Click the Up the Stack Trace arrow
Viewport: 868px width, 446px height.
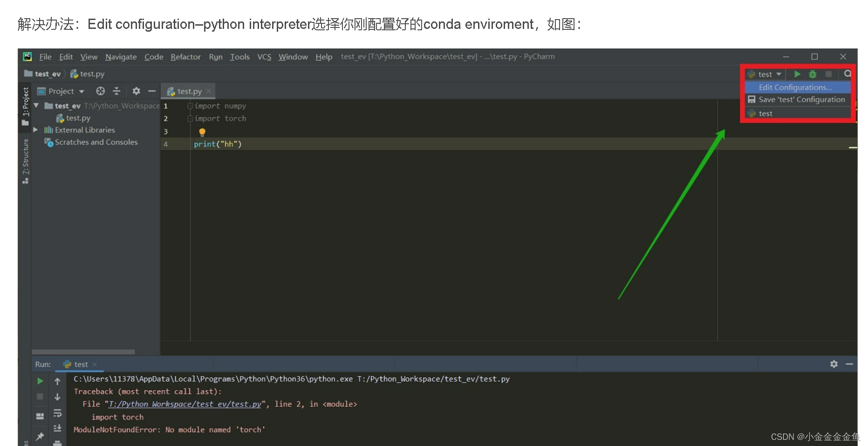57,381
